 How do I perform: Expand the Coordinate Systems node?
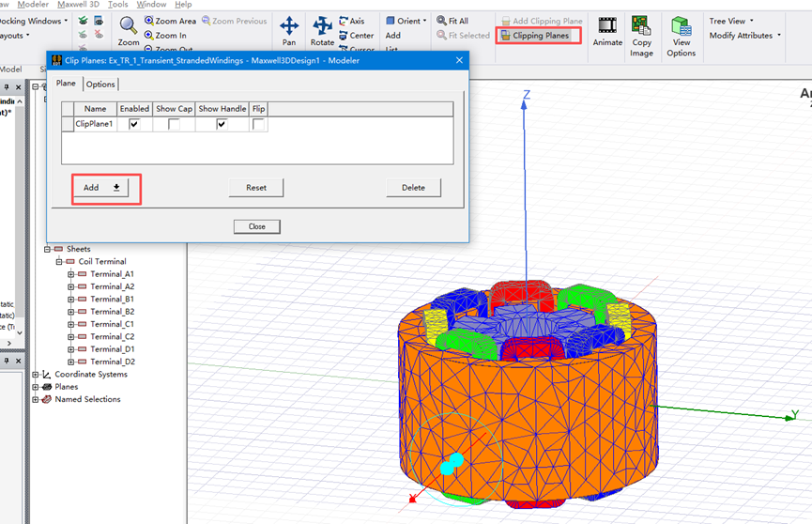[36, 374]
